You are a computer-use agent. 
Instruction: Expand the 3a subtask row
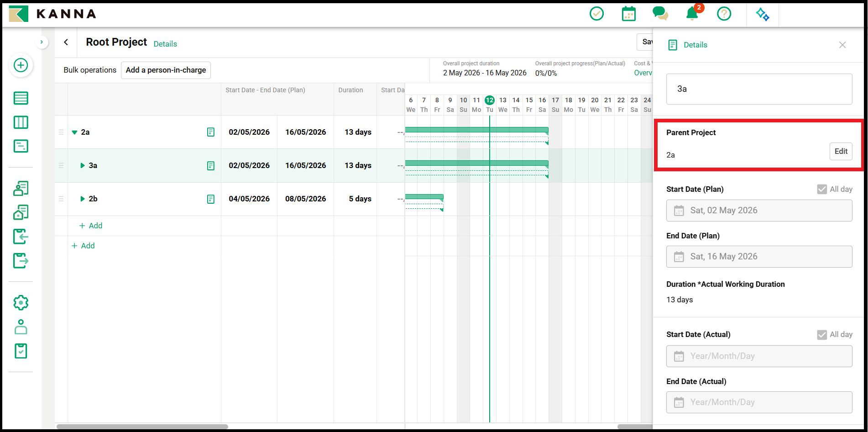(83, 165)
